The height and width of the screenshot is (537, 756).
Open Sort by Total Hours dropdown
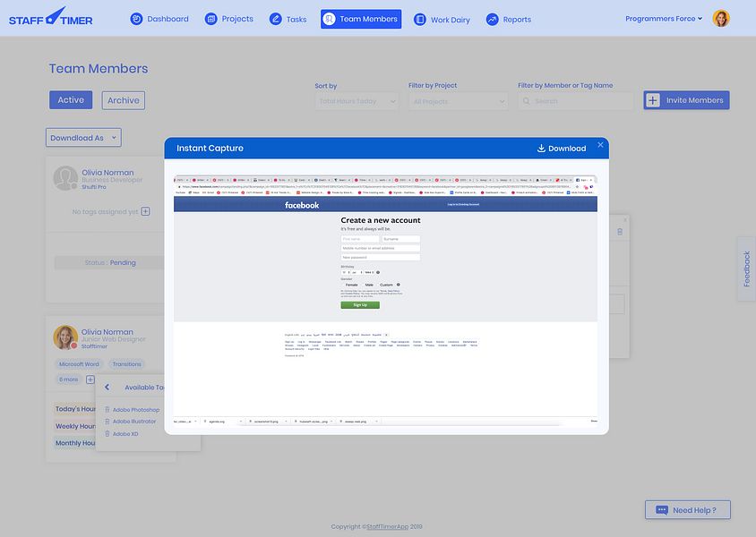[357, 101]
